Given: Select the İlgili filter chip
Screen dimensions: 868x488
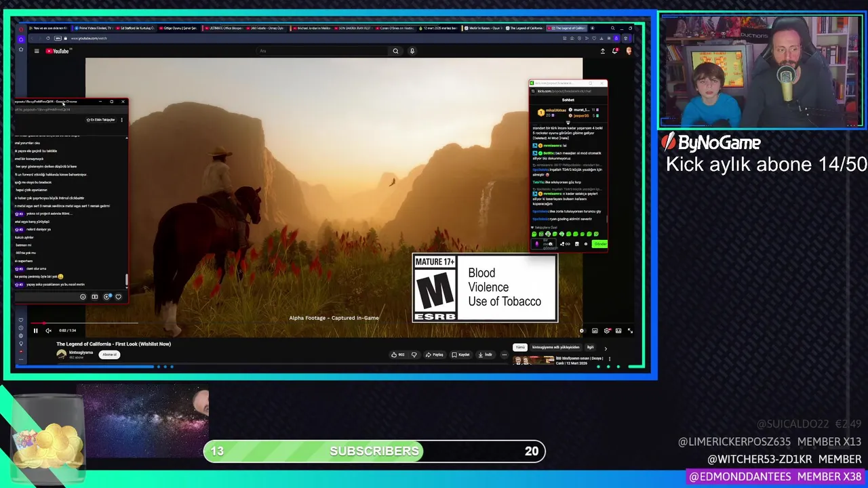Looking at the screenshot, I should click(x=590, y=348).
